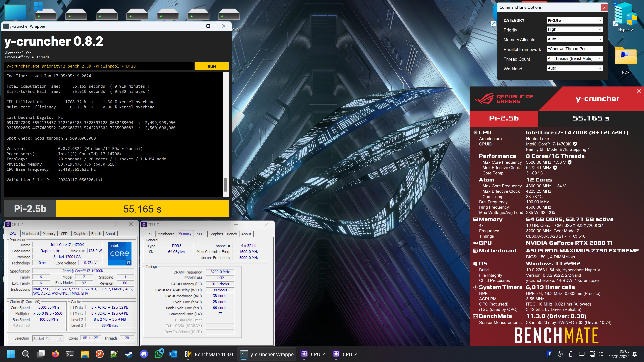Open notifications via do-not-disturb bell icon
Image resolution: width=644 pixels, height=362 pixels.
tap(635, 354)
